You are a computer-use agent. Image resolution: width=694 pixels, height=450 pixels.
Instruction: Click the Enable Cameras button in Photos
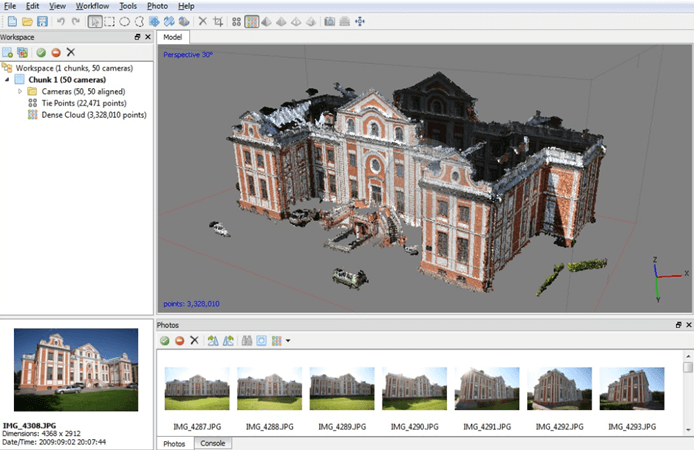point(165,341)
